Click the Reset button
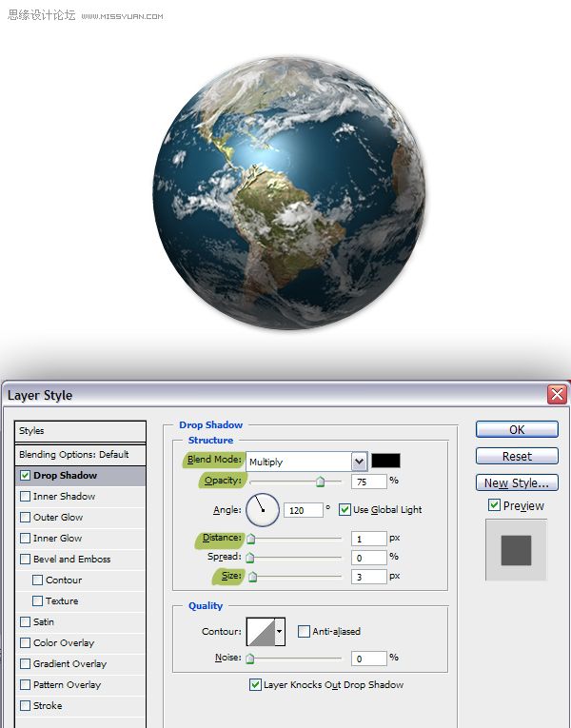Viewport: 571px width, 728px height. [x=517, y=456]
